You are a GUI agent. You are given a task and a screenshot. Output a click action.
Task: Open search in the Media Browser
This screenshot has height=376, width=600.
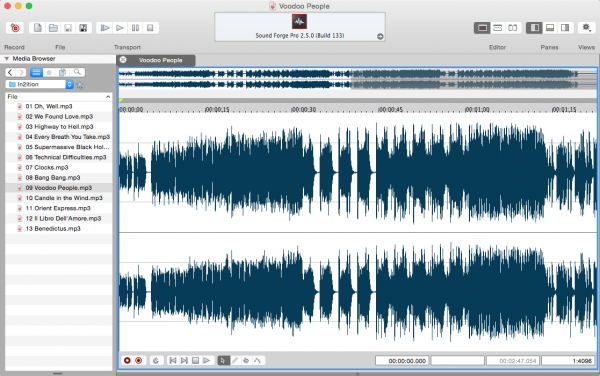click(77, 72)
